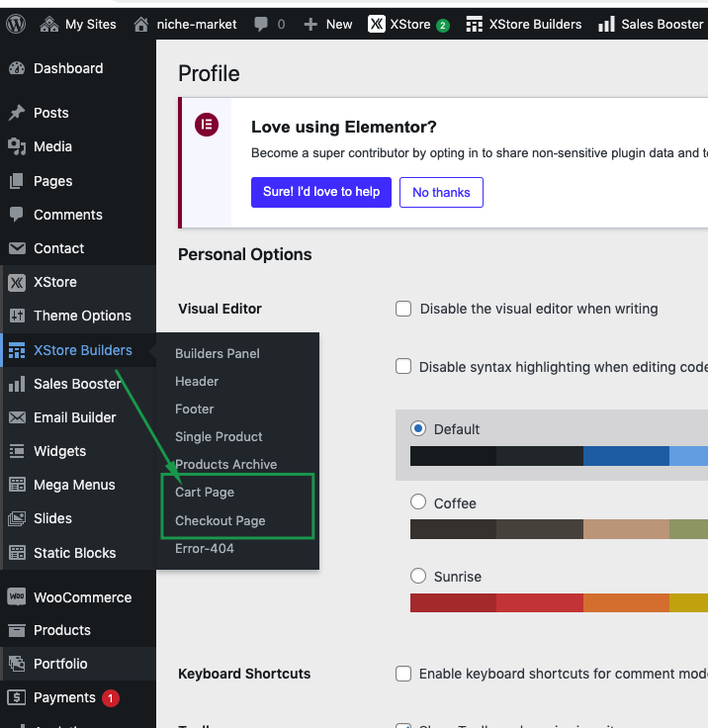This screenshot has width=708, height=728.
Task: Click Coffee scheme tan color swatch
Action: (x=626, y=529)
